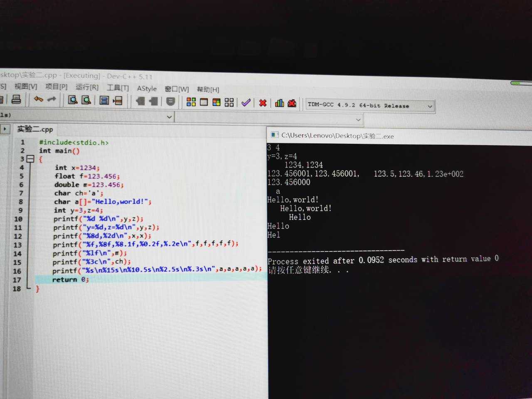
Task: Open Find via the magnifier icon
Action: pyautogui.click(x=73, y=100)
